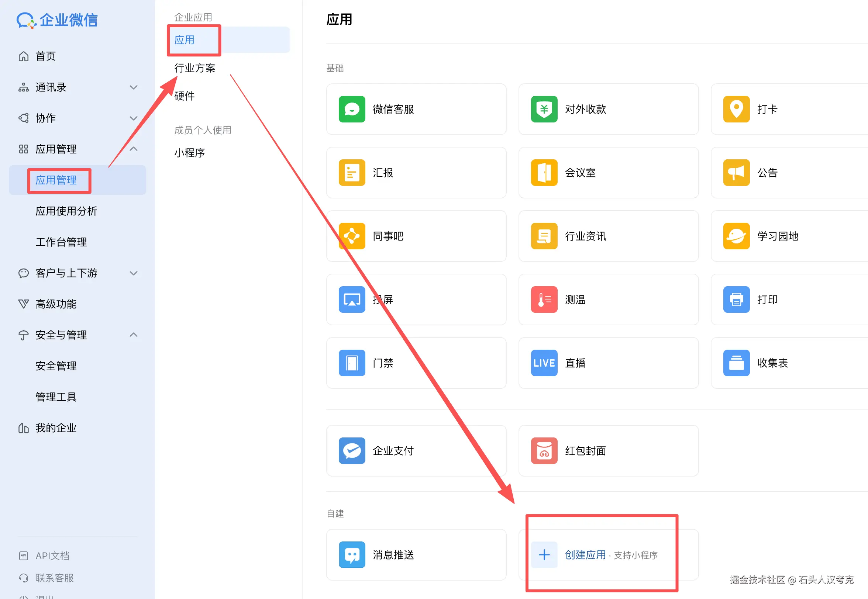The image size is (868, 599).
Task: Click the 消息推送 chat bubble icon
Action: (352, 555)
